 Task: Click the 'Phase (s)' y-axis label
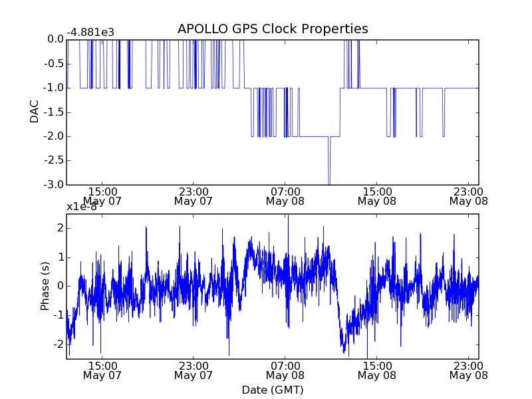[x=45, y=286]
